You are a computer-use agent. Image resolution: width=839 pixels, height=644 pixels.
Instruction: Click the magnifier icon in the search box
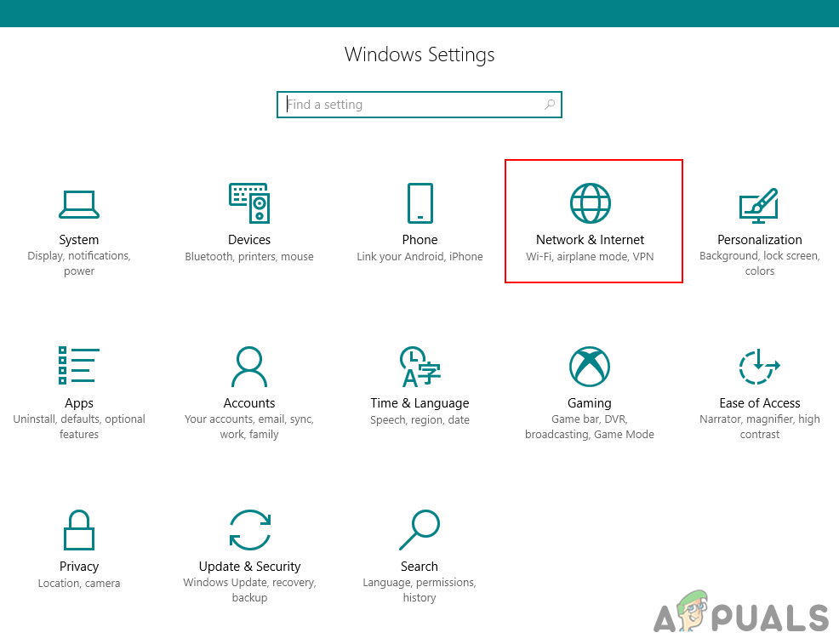point(550,104)
